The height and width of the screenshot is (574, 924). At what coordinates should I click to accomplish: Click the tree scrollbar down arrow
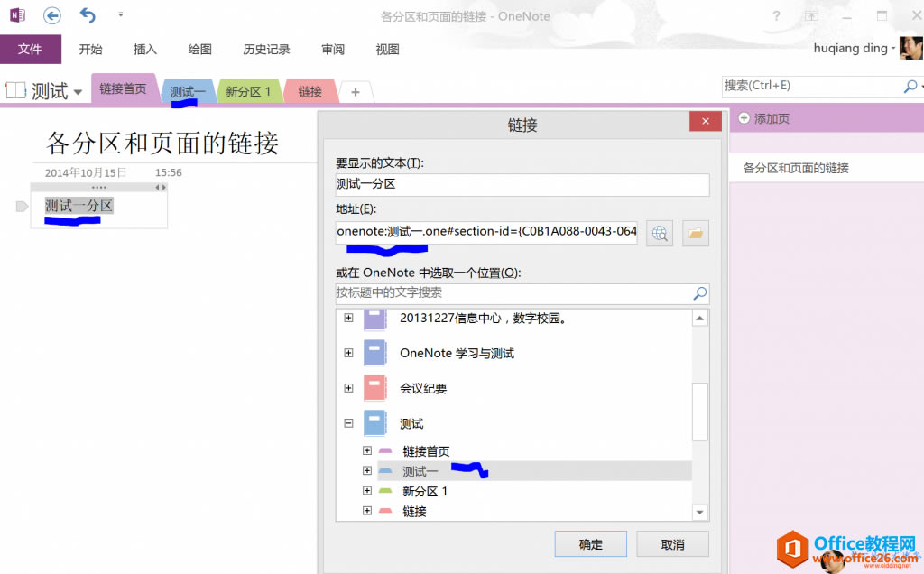coord(699,512)
